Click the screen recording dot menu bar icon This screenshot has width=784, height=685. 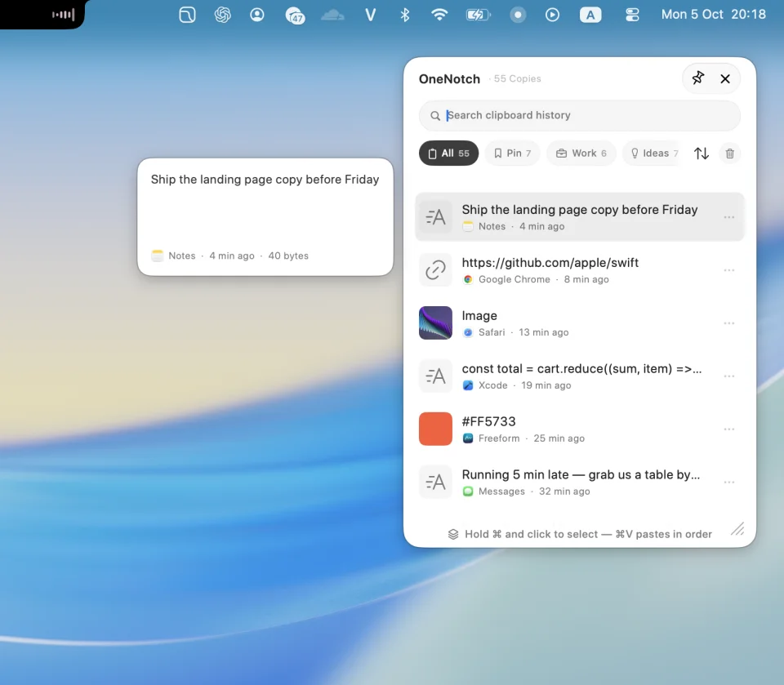518,15
